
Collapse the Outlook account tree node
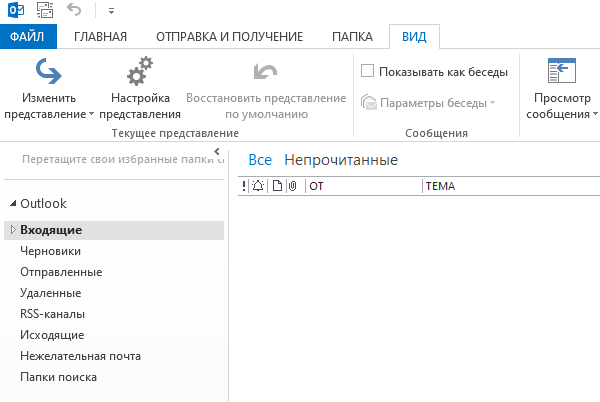pos(13,203)
